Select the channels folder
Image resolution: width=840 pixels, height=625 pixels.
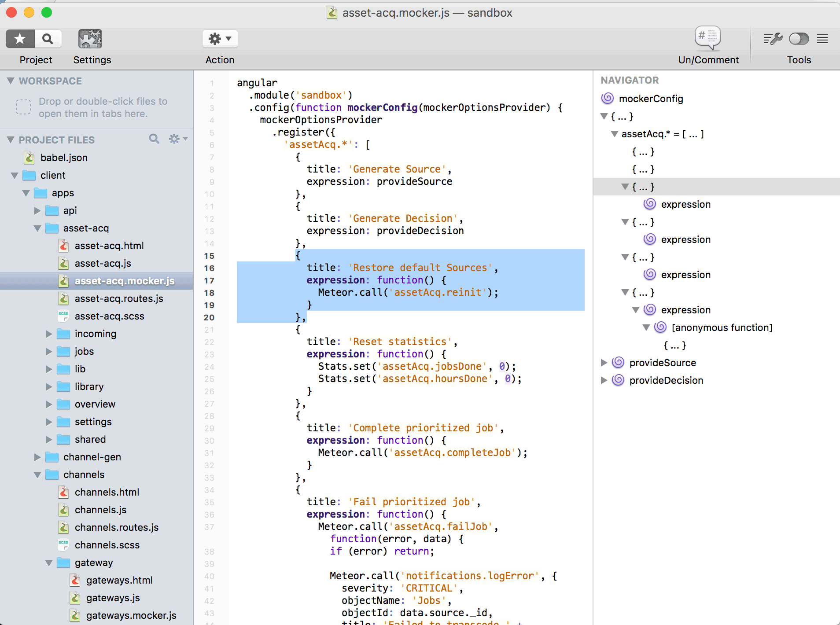[x=84, y=474]
